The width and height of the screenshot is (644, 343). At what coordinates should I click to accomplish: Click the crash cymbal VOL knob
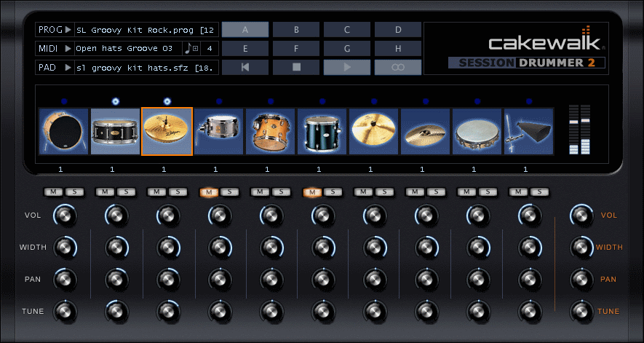coord(426,215)
